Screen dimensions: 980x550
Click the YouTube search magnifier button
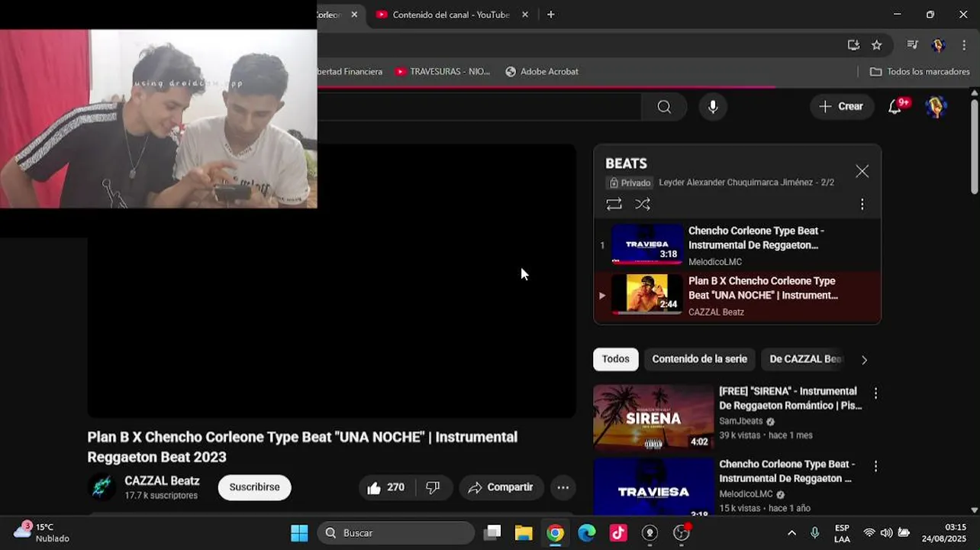pos(664,107)
